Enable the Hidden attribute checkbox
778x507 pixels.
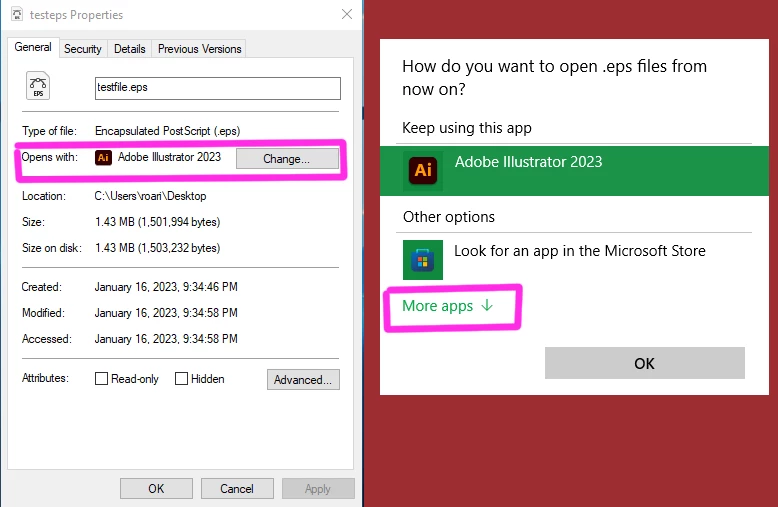[182, 379]
